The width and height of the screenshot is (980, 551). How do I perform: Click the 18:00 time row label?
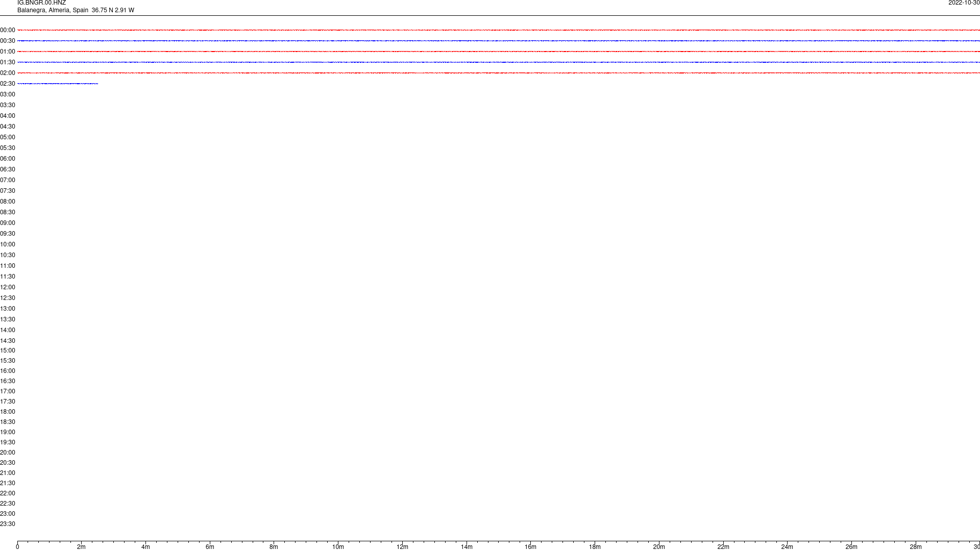click(x=8, y=412)
